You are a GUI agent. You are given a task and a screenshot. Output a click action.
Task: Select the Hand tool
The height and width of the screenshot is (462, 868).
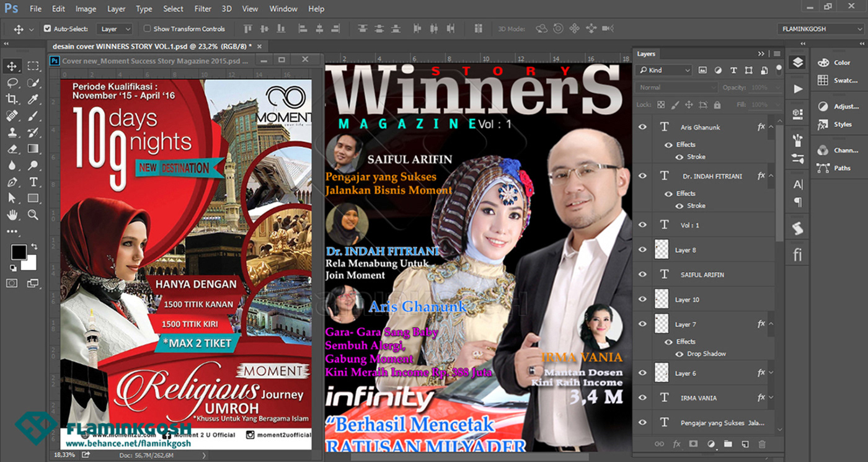pos(12,215)
